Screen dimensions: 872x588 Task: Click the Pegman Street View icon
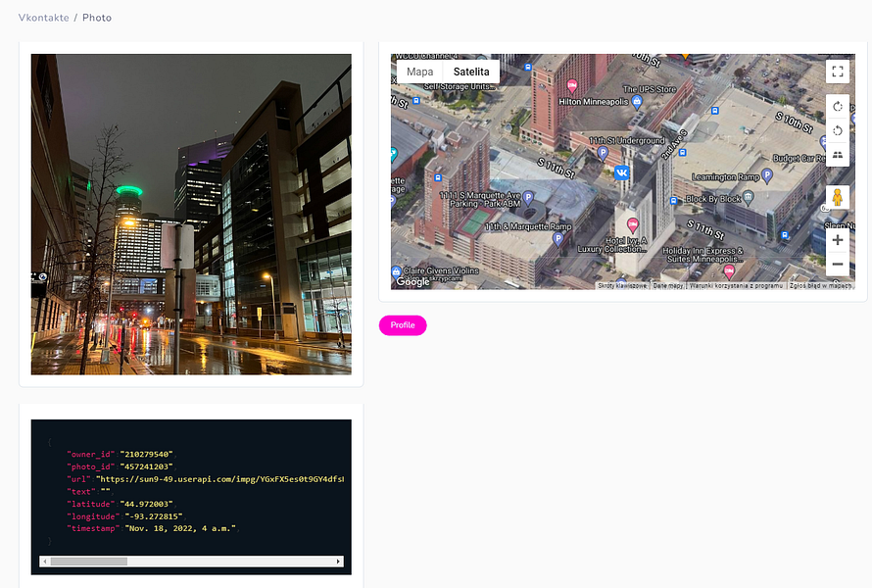click(x=838, y=197)
